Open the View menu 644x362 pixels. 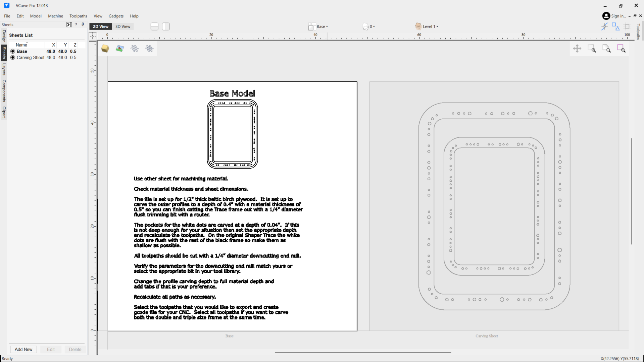tap(98, 16)
